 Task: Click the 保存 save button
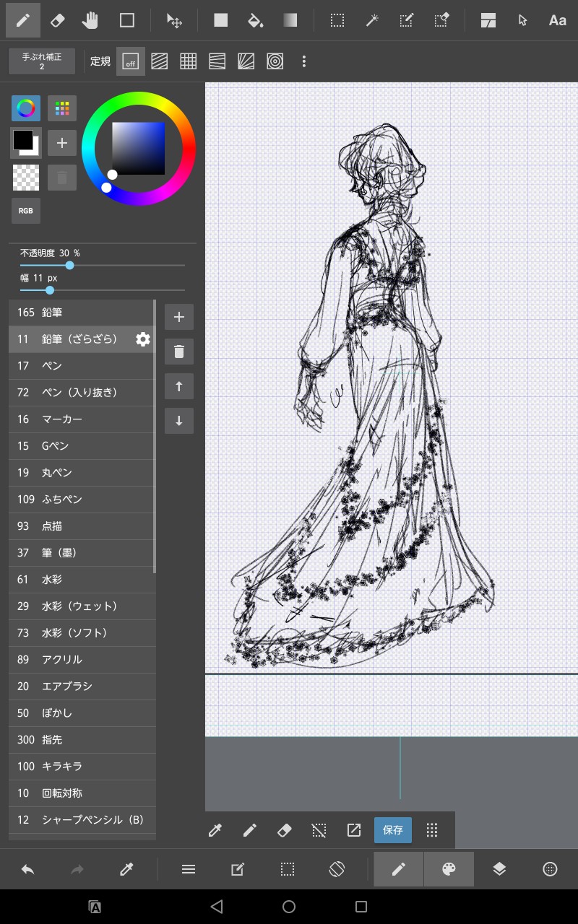click(393, 830)
